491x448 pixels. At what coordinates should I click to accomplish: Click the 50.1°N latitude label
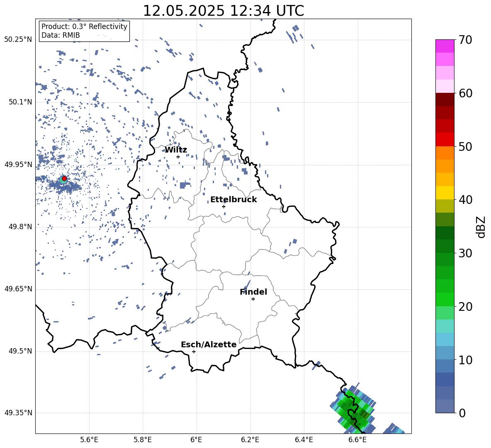point(20,102)
